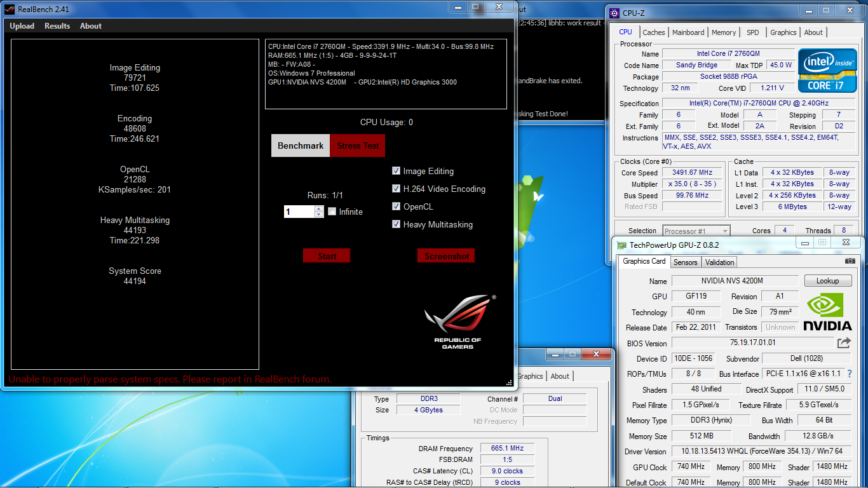Click the GPU Clock 740 MHz value
Image resolution: width=868 pixels, height=488 pixels.
tap(690, 467)
